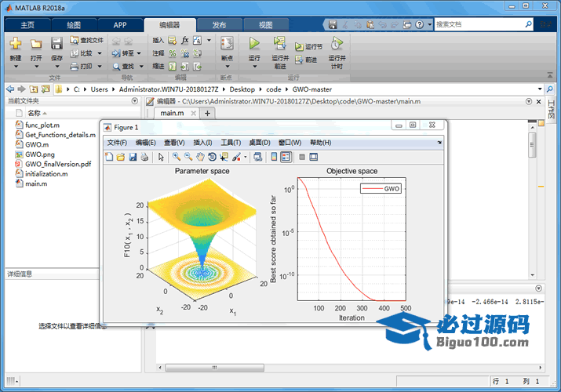561x392 pixels.
Task: Click the back navigation arrow in address bar
Action: (10, 89)
